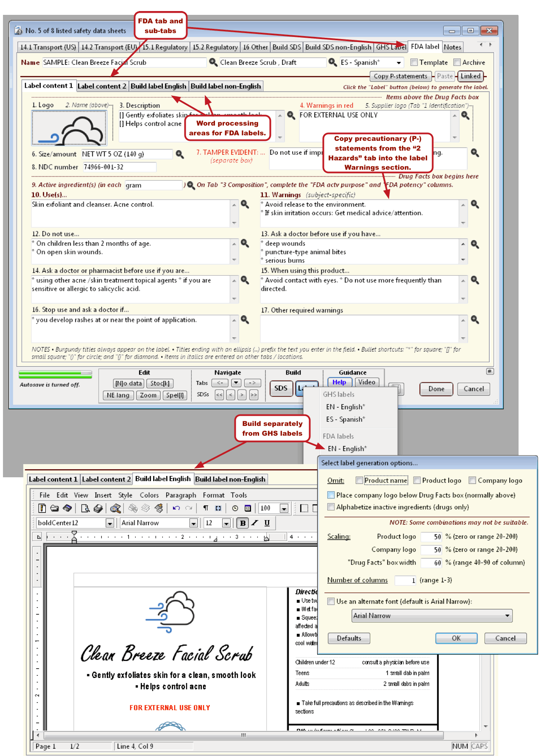Open the font size 12 dropdown
This screenshot has width=544, height=756.
tap(226, 523)
